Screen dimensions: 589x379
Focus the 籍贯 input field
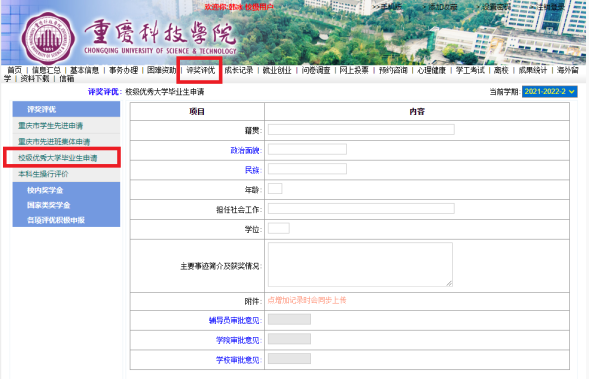[x=361, y=130]
